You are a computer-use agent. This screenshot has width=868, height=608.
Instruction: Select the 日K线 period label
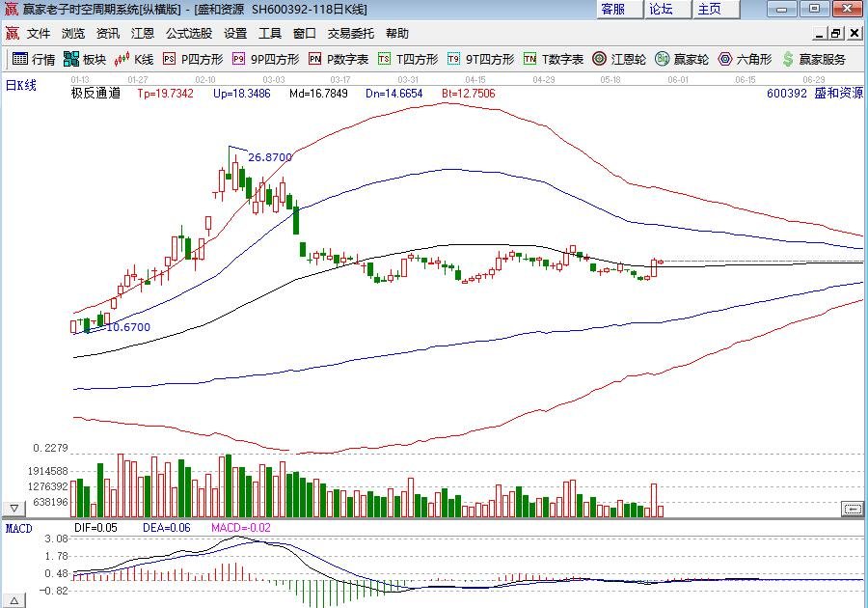tap(21, 85)
